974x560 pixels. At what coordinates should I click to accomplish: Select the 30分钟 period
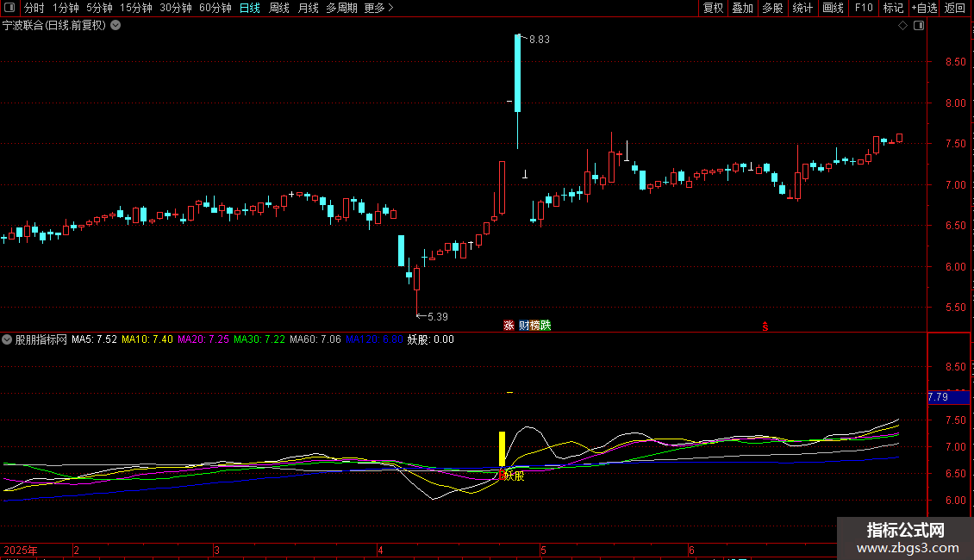(x=176, y=8)
